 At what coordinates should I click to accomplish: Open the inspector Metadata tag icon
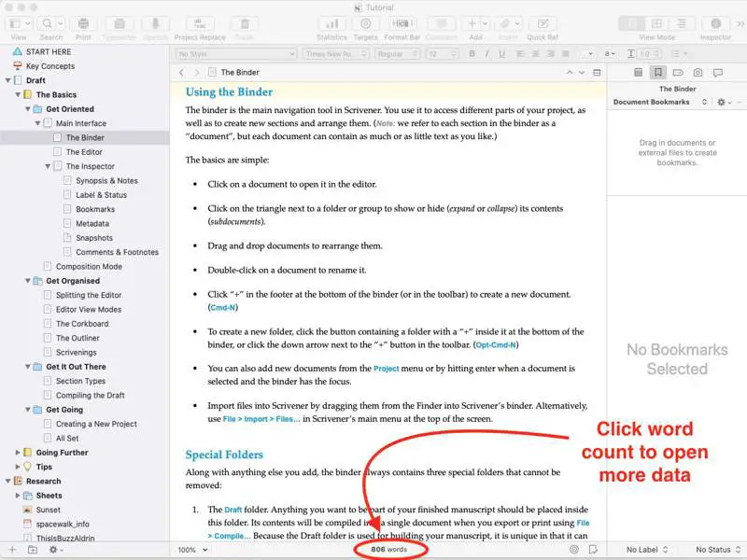pyautogui.click(x=678, y=73)
